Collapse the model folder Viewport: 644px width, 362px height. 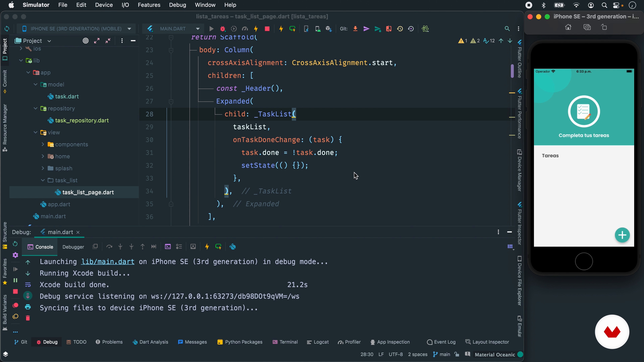pyautogui.click(x=36, y=84)
